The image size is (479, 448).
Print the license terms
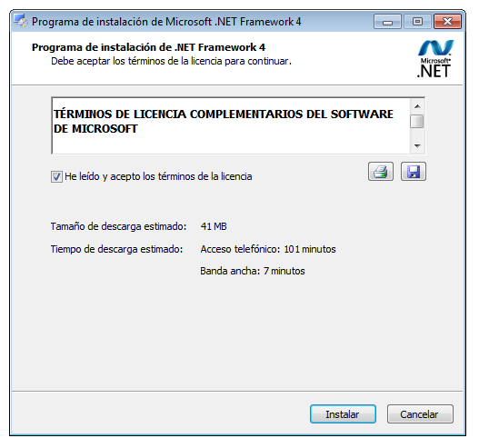pyautogui.click(x=381, y=172)
